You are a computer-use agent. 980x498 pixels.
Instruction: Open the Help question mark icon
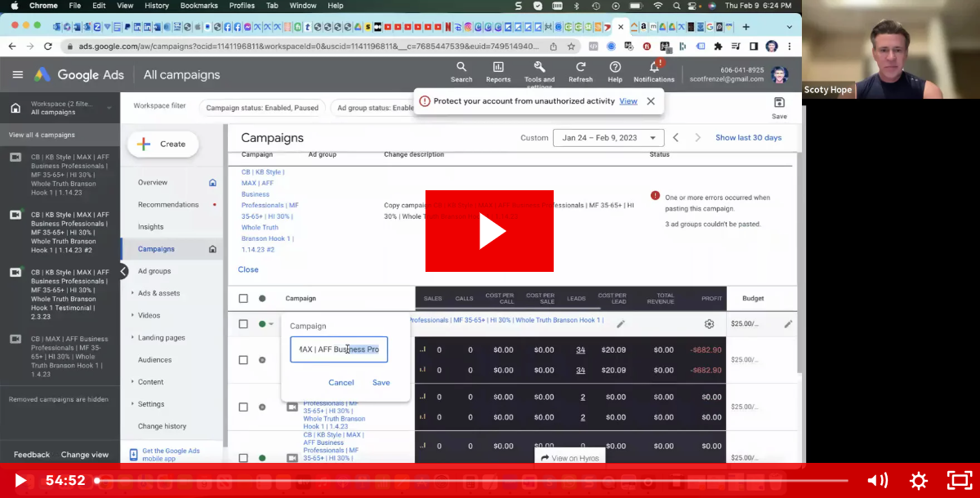tap(615, 67)
